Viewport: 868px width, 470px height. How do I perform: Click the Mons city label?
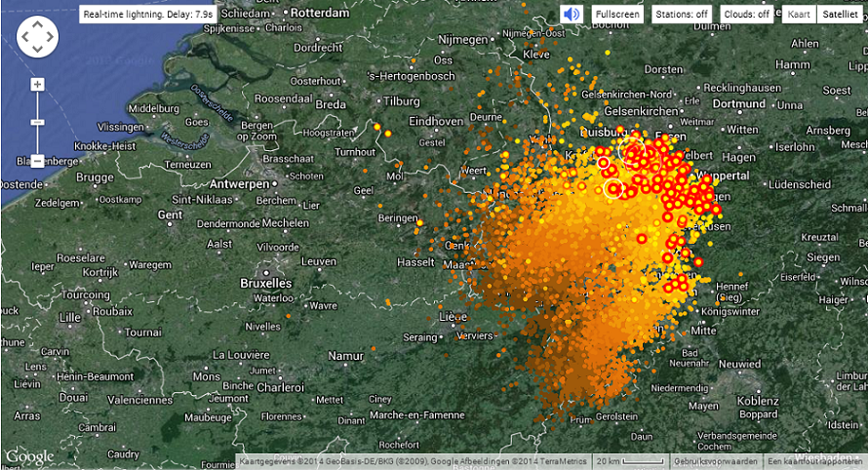point(207,376)
